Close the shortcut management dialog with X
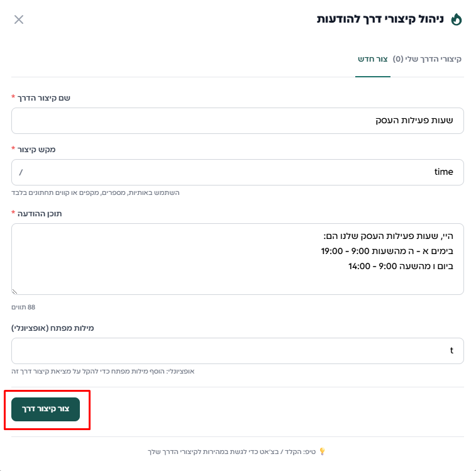Image resolution: width=476 pixels, height=471 pixels. point(19,19)
